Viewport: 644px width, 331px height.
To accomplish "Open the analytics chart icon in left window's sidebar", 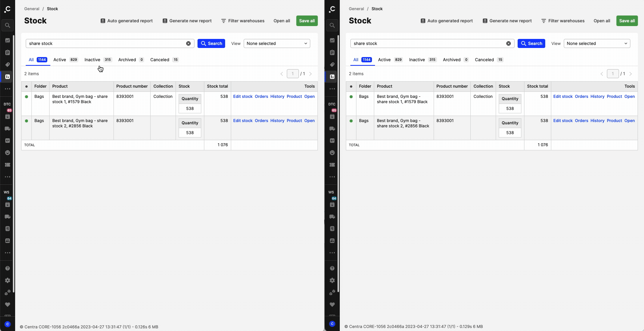I will (7, 40).
